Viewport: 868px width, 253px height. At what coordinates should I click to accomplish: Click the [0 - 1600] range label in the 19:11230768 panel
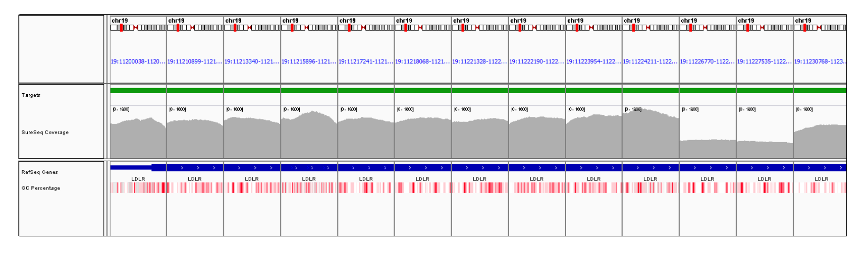coord(804,109)
